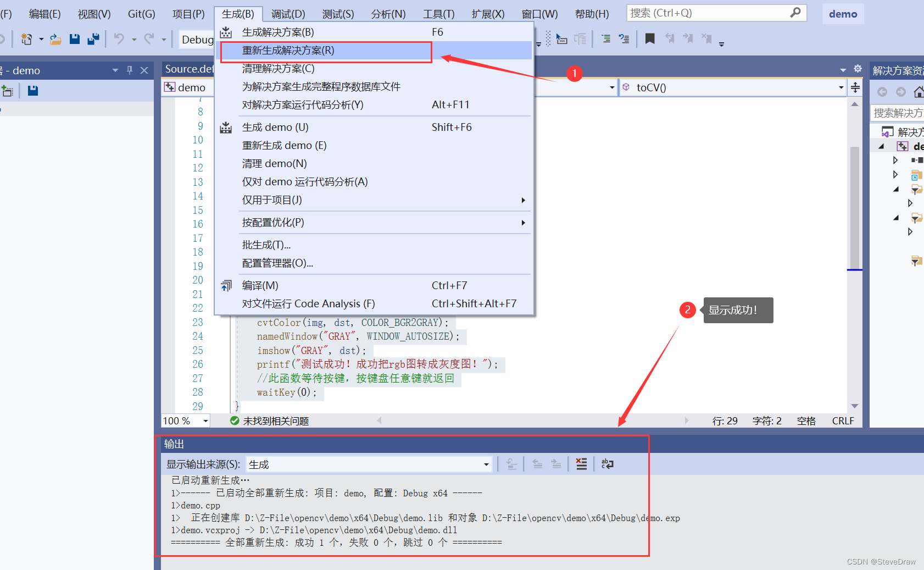Click the find message in code icon
Screen dimensions: 924x570
click(511, 464)
